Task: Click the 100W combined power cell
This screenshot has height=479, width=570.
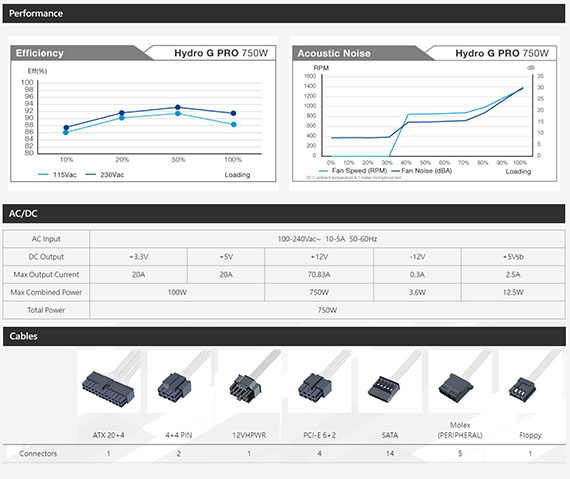Action: pyautogui.click(x=177, y=293)
